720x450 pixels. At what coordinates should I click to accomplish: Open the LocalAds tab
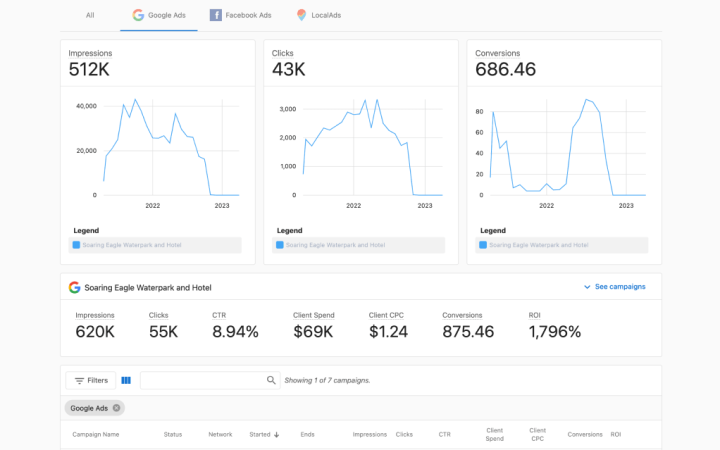[319, 15]
